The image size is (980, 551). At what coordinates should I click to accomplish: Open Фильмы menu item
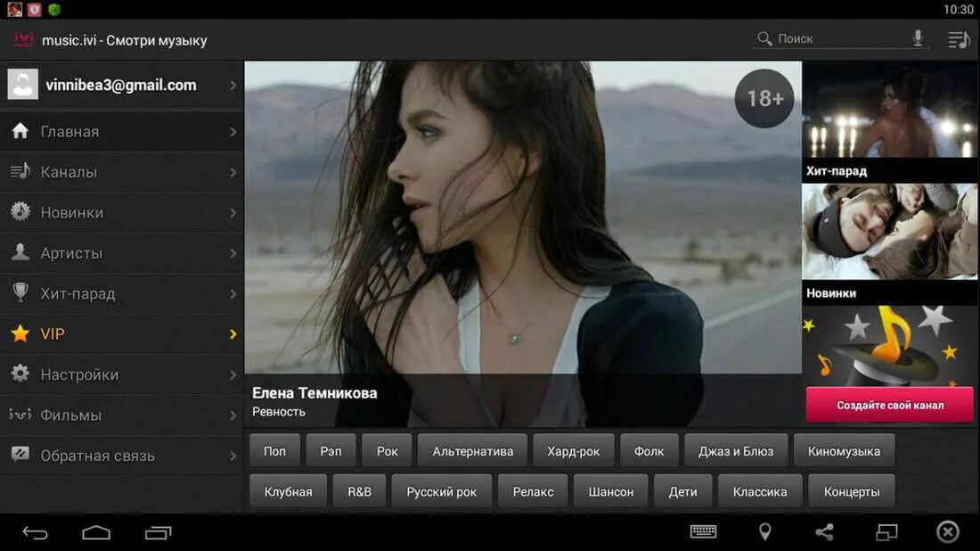point(122,415)
